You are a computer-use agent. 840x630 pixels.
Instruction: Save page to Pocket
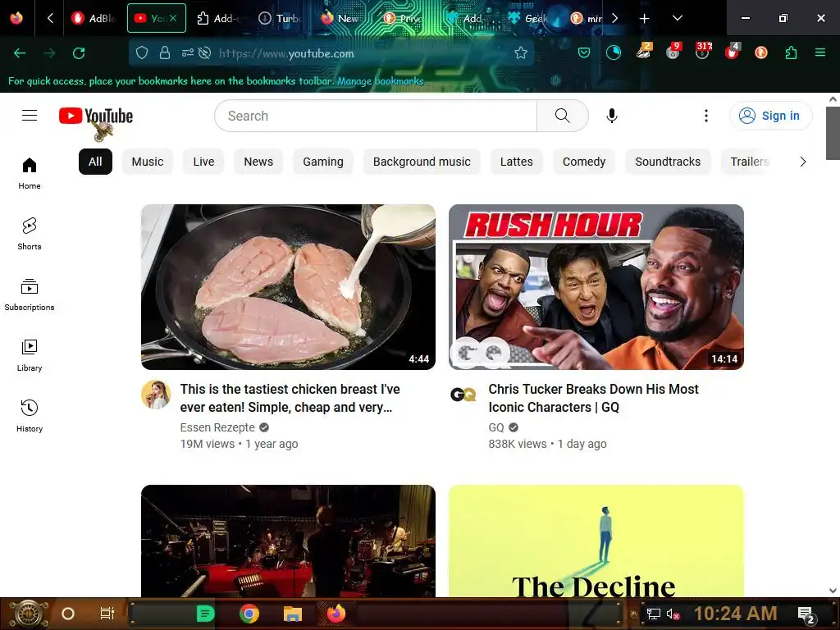pos(584,53)
